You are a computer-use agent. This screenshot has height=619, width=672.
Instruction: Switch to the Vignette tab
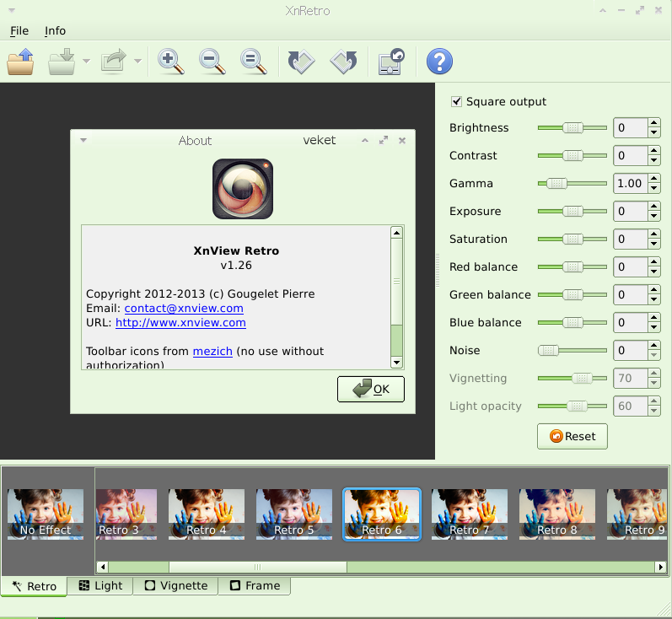coord(175,585)
